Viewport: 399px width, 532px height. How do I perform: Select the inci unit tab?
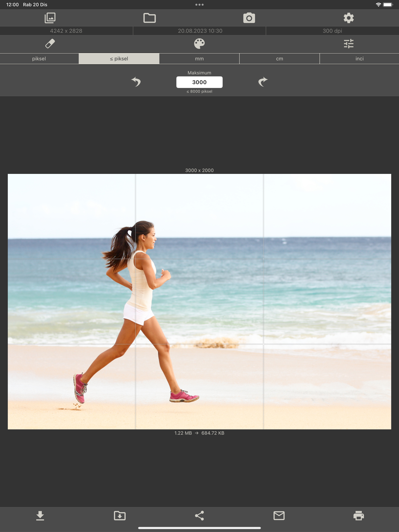tap(359, 59)
